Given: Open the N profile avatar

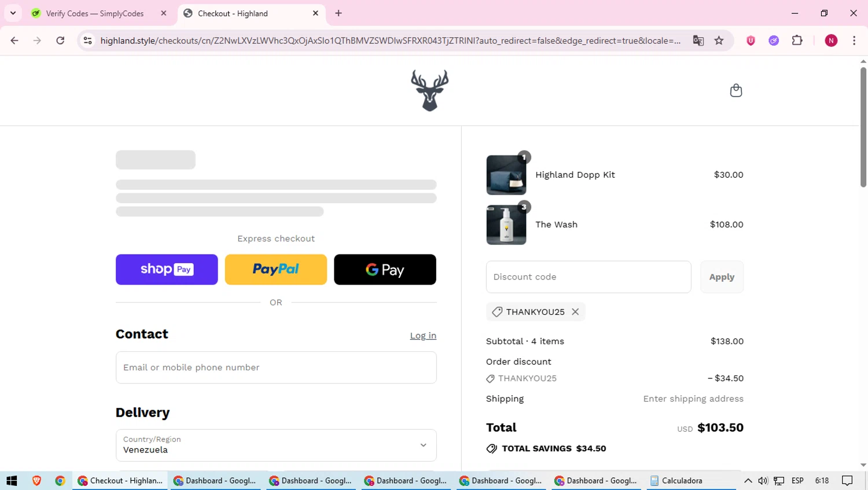Looking at the screenshot, I should coord(831,40).
